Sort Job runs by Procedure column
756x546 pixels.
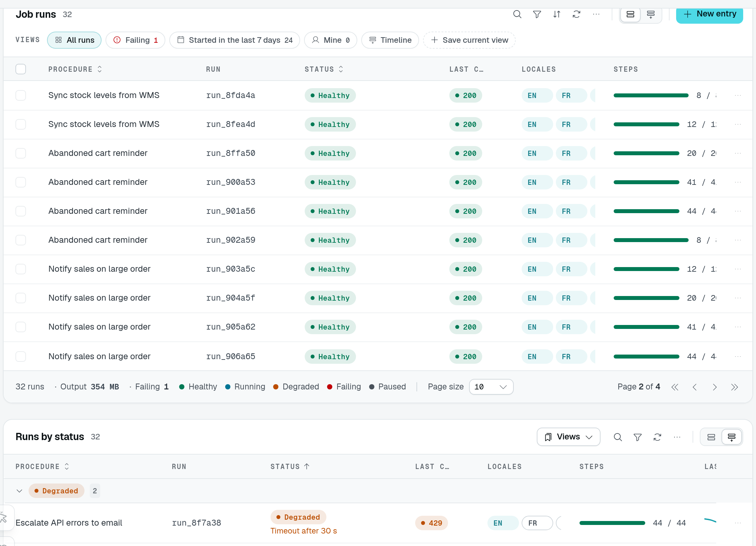[x=75, y=69]
